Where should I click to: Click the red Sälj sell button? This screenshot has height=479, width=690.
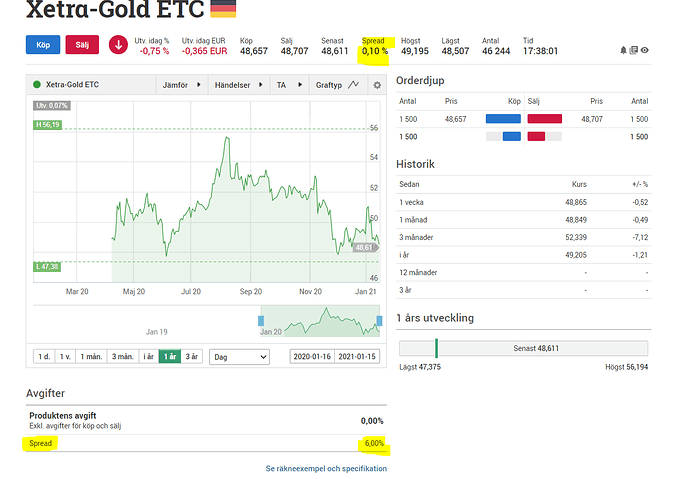coord(82,45)
